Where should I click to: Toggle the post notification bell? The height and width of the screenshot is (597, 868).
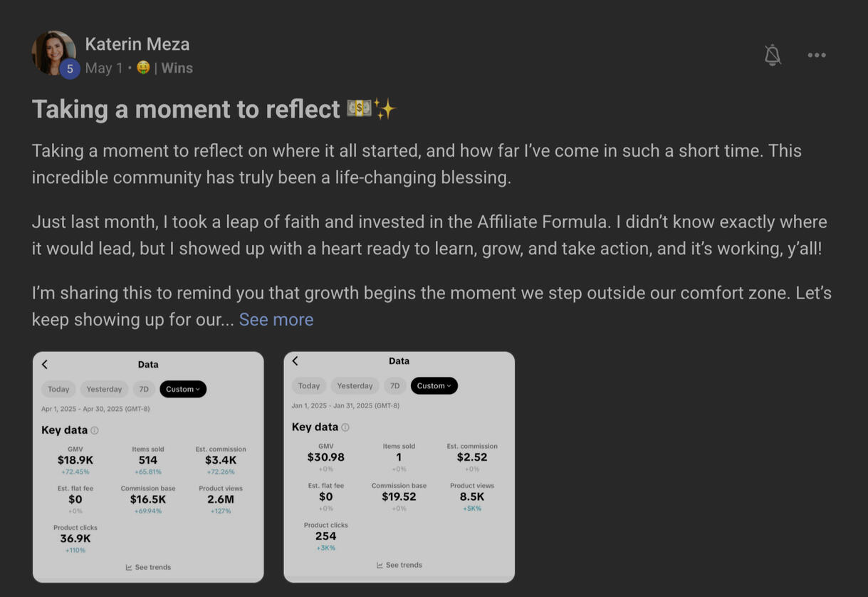pyautogui.click(x=773, y=55)
